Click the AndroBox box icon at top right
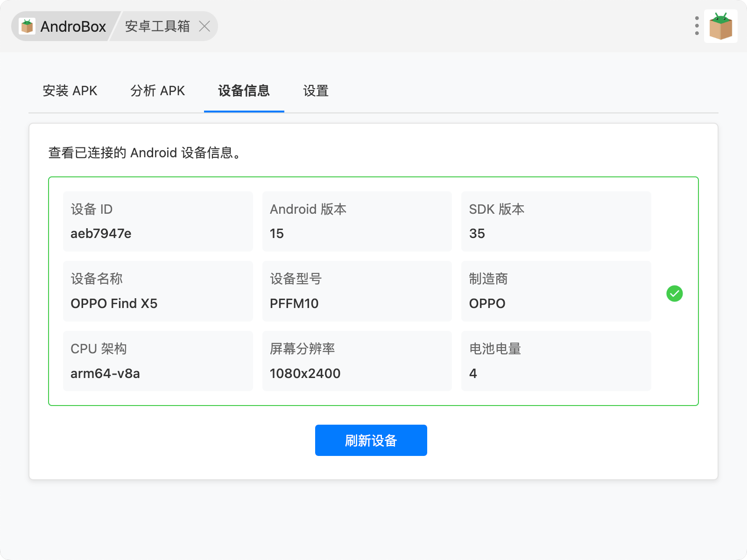This screenshot has height=560, width=747. (720, 26)
